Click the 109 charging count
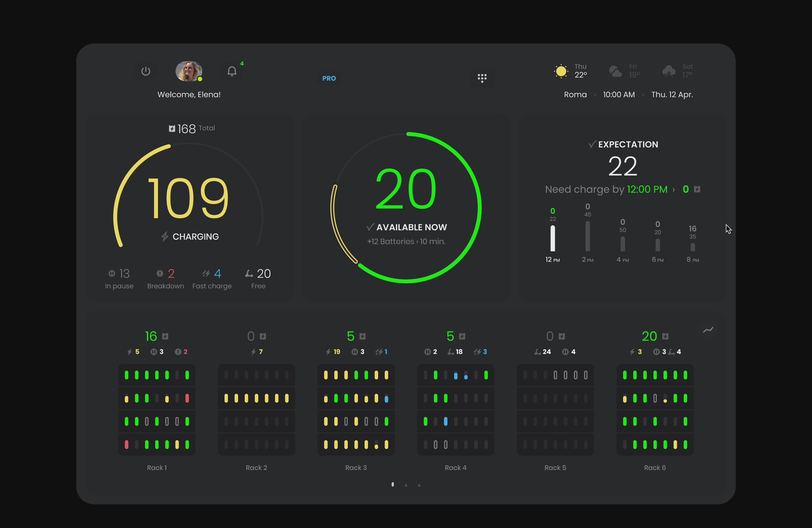This screenshot has height=528, width=812. coord(188,198)
